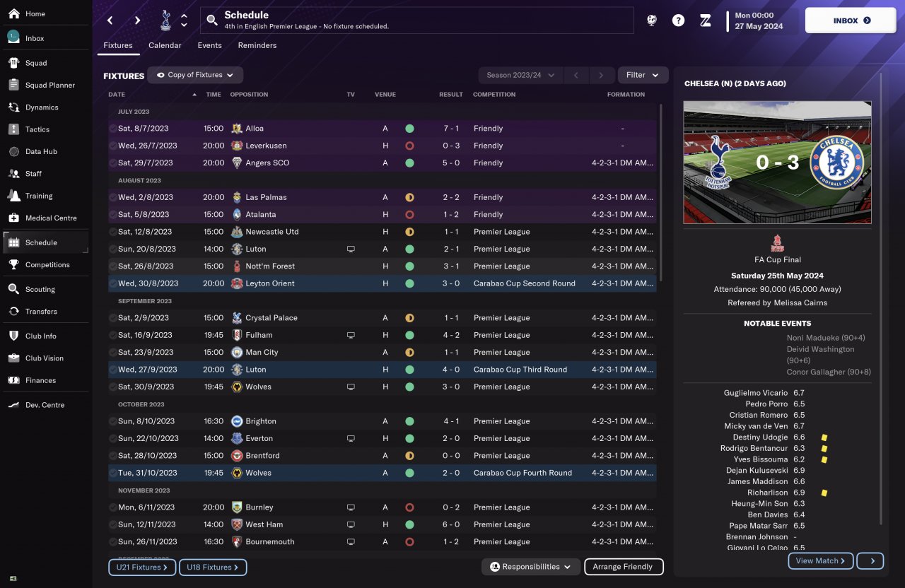Click the View Match button

click(821, 561)
